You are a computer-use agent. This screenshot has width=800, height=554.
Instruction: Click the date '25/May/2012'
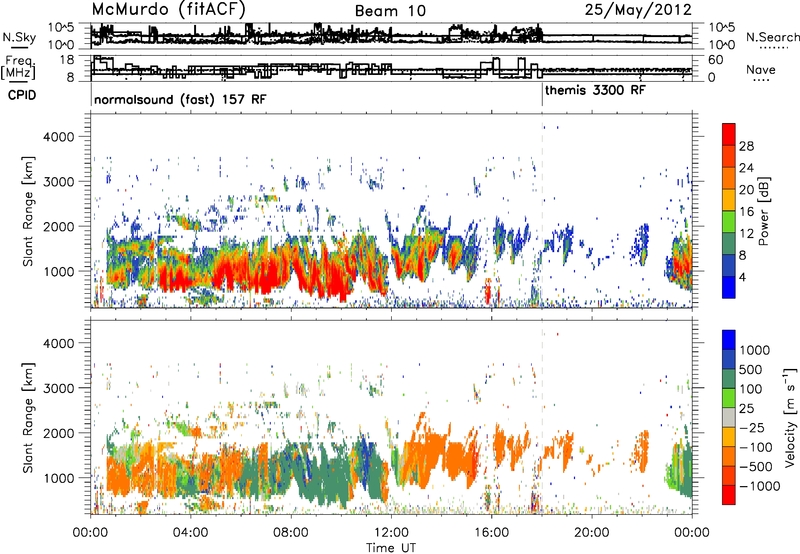click(x=638, y=10)
